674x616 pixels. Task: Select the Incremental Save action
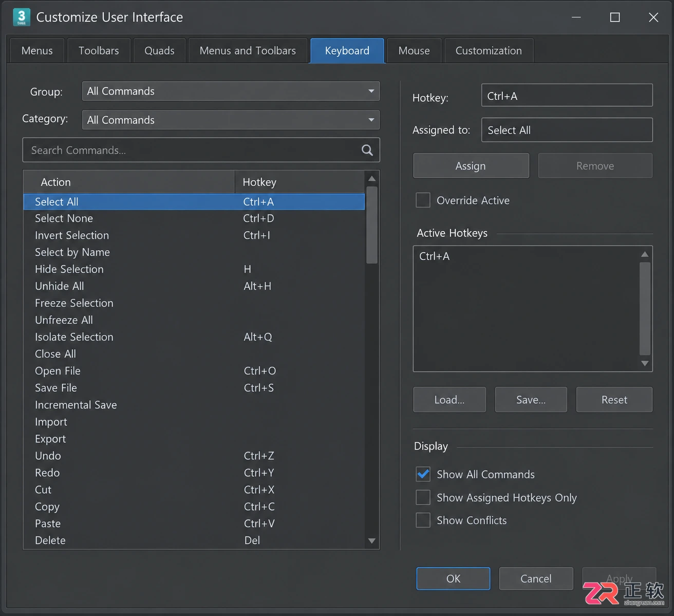194,405
